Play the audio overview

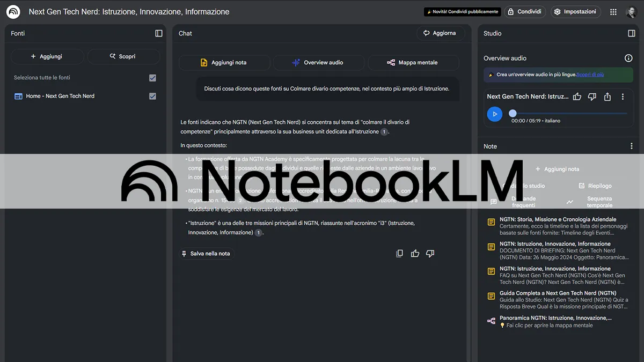494,114
